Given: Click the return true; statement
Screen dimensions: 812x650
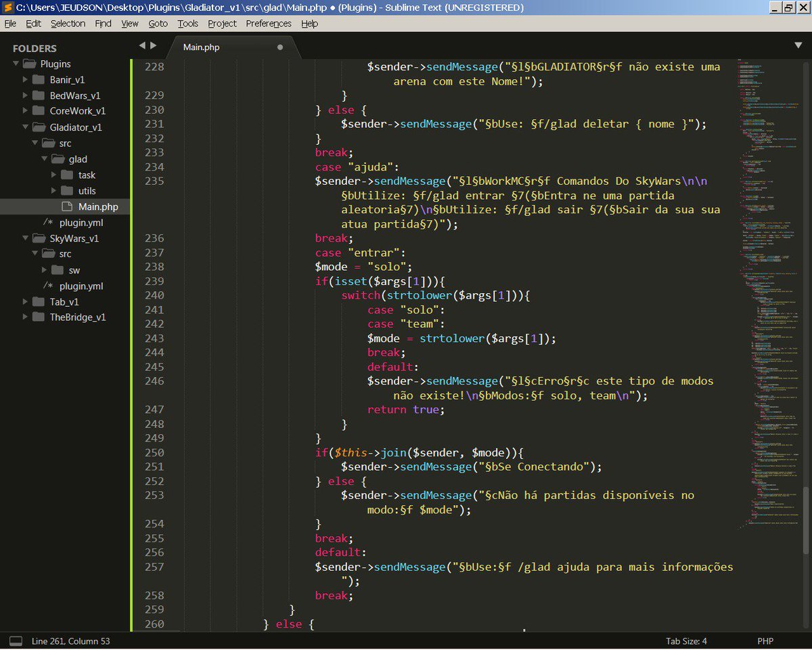Looking at the screenshot, I should point(406,410).
